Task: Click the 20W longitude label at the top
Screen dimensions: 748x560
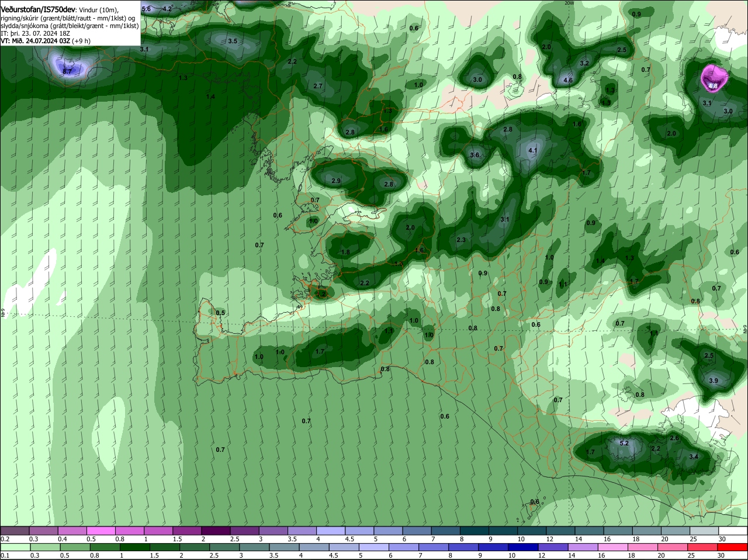Action: [569, 3]
